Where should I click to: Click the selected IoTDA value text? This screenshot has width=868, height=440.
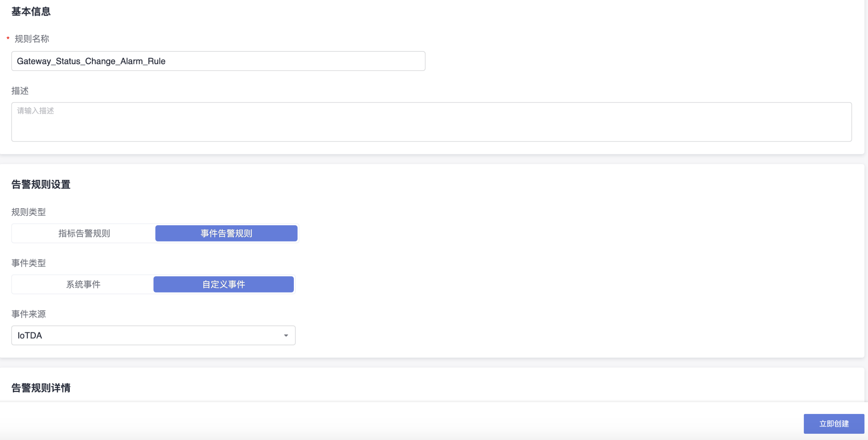click(x=30, y=336)
